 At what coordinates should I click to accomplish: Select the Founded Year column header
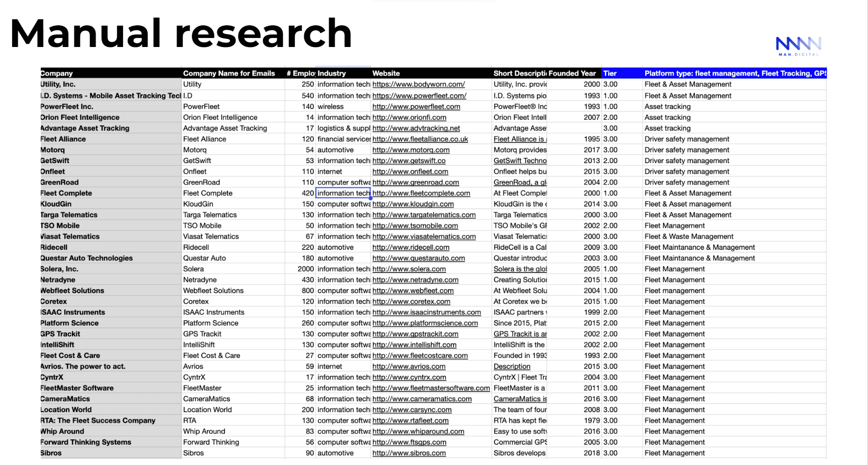coord(574,73)
